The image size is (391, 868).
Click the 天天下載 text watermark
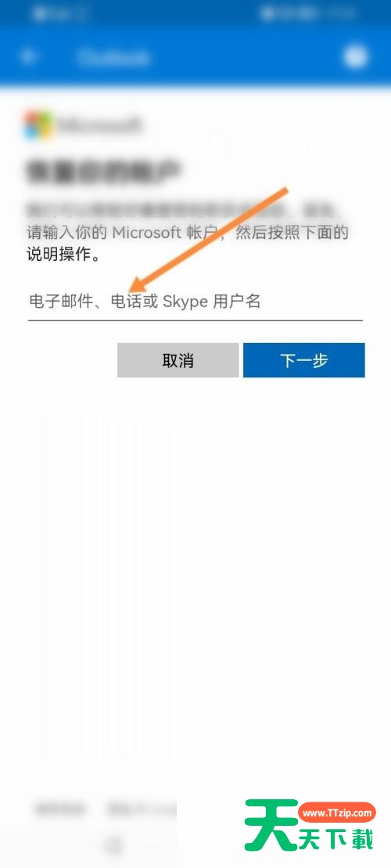click(x=337, y=838)
